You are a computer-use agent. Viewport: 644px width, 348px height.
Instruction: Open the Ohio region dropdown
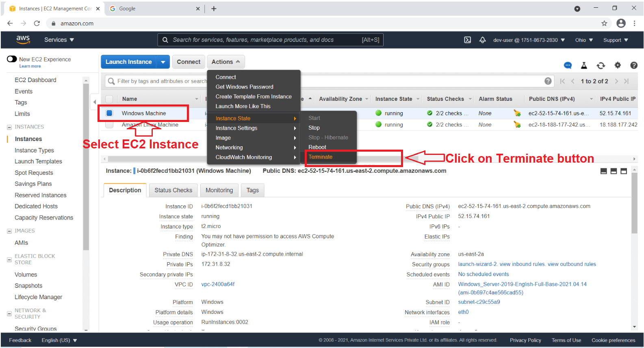(x=584, y=40)
